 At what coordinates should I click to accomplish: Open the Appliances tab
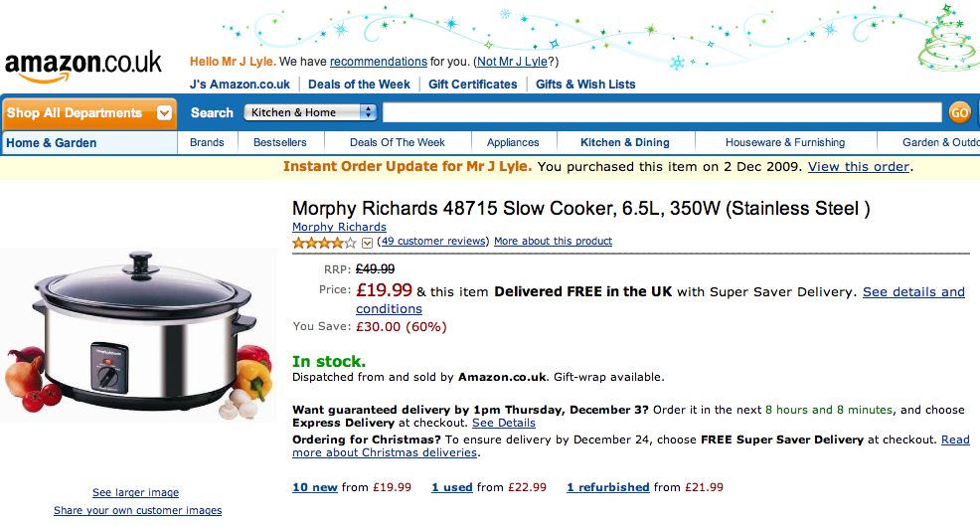click(x=513, y=142)
